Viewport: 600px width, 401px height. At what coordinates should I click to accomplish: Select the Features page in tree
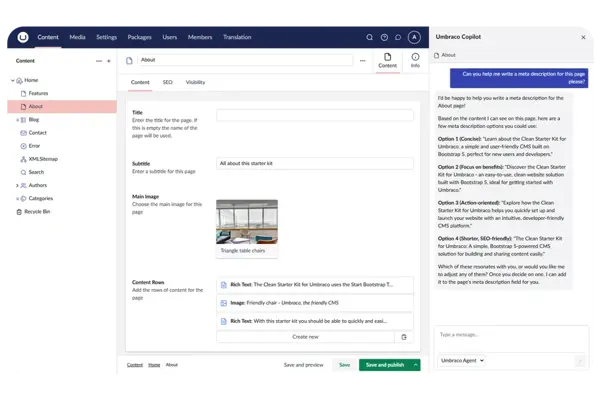point(38,93)
